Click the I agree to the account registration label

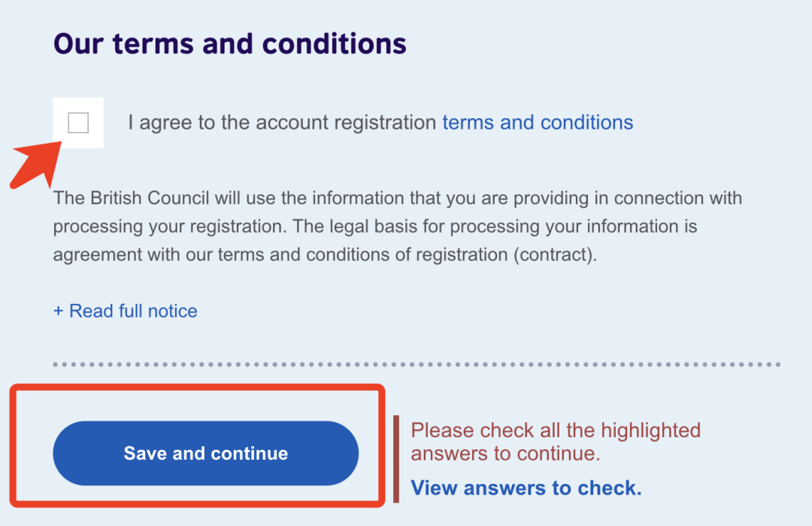point(282,123)
